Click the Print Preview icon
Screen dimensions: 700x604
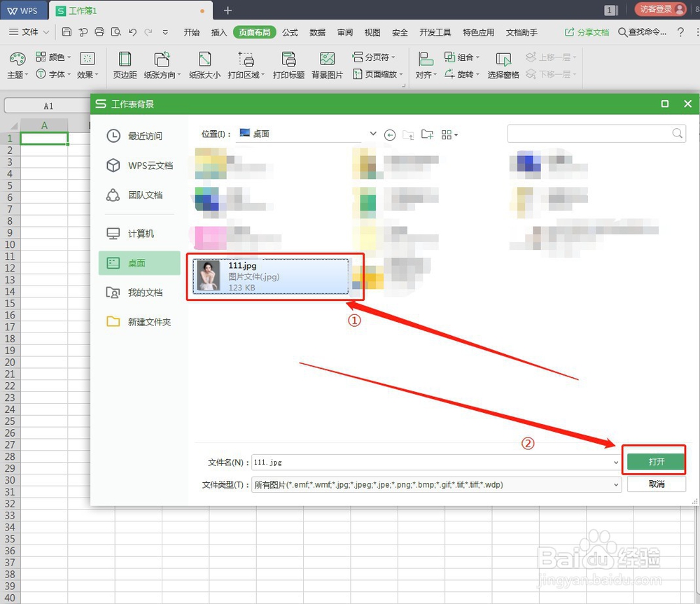(116, 31)
